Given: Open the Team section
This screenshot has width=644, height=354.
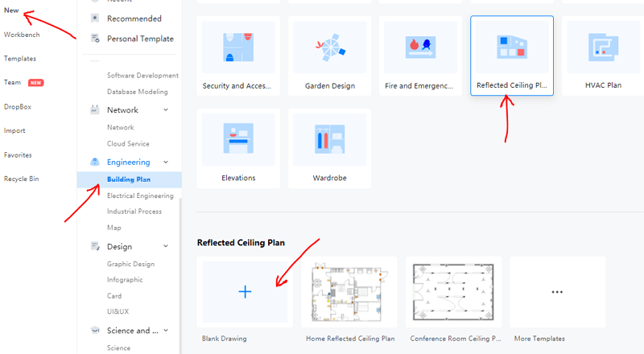Looking at the screenshot, I should 12,82.
